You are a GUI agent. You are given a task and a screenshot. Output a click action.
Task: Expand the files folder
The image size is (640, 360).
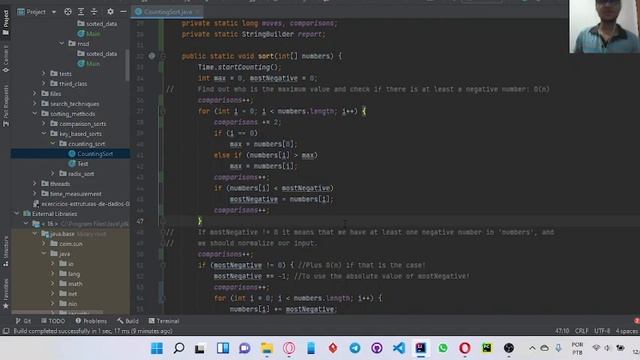pos(35,93)
